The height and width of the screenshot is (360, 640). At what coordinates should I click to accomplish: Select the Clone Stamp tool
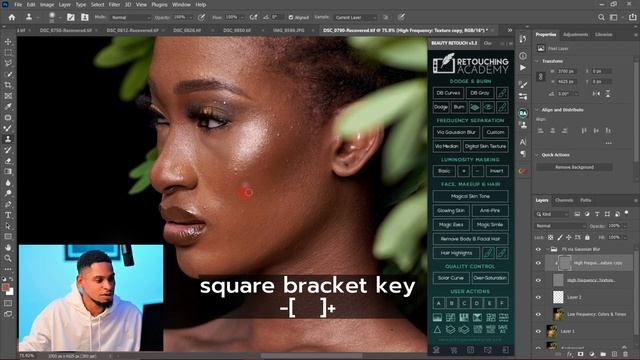point(8,139)
